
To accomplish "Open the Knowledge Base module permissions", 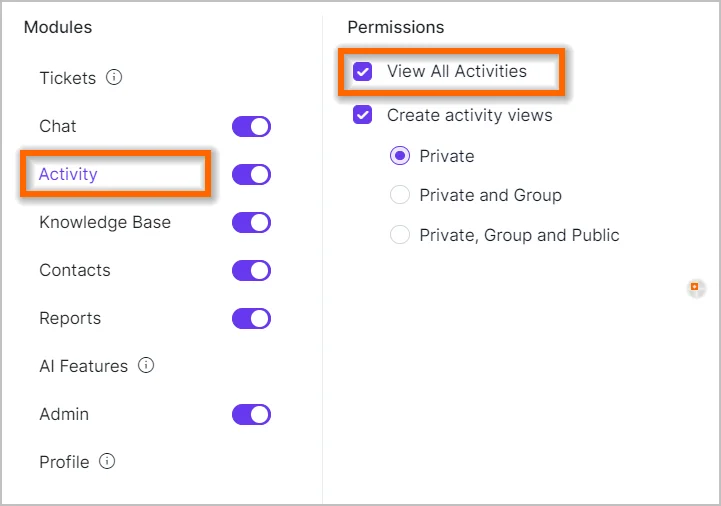I will tap(105, 222).
